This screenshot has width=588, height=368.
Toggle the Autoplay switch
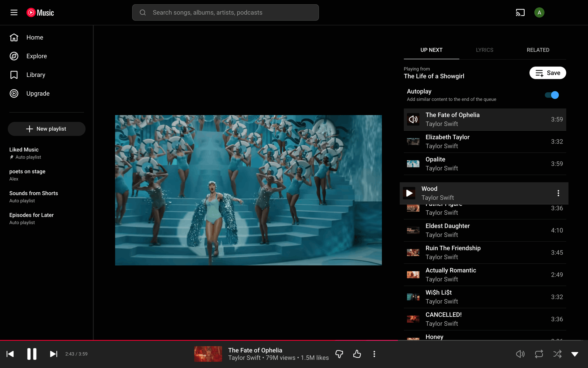(x=552, y=95)
